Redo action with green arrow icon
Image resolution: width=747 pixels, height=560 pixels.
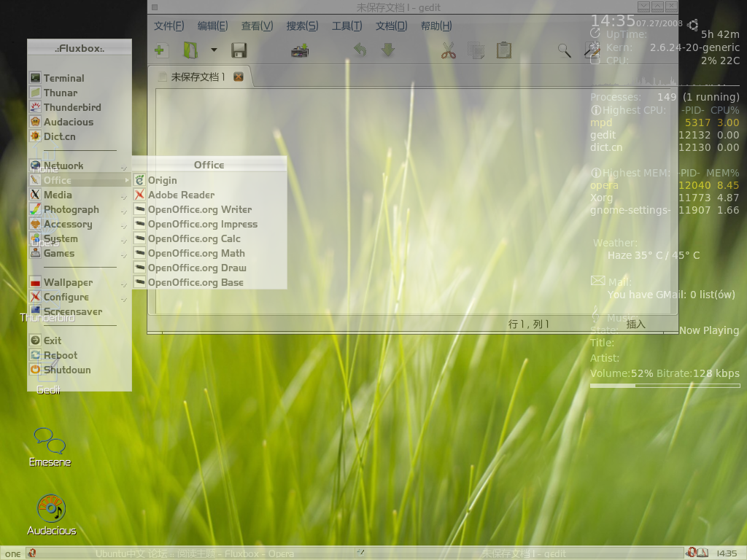point(388,50)
